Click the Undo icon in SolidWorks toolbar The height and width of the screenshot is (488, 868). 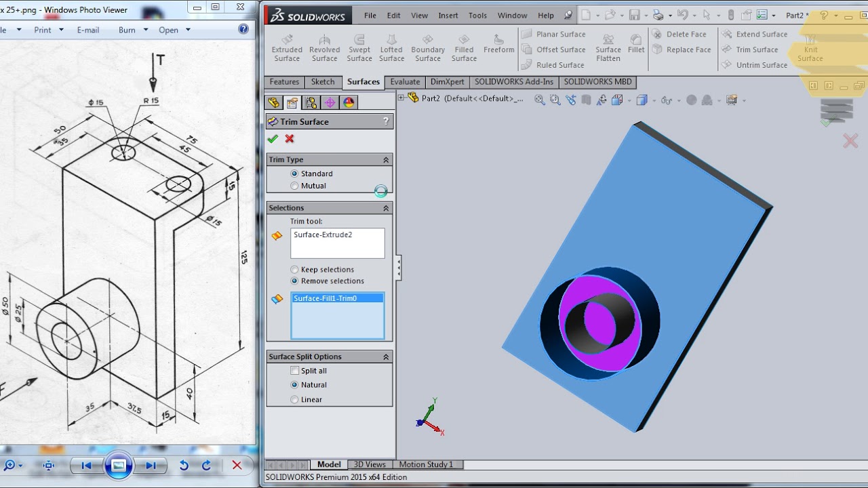tap(682, 15)
